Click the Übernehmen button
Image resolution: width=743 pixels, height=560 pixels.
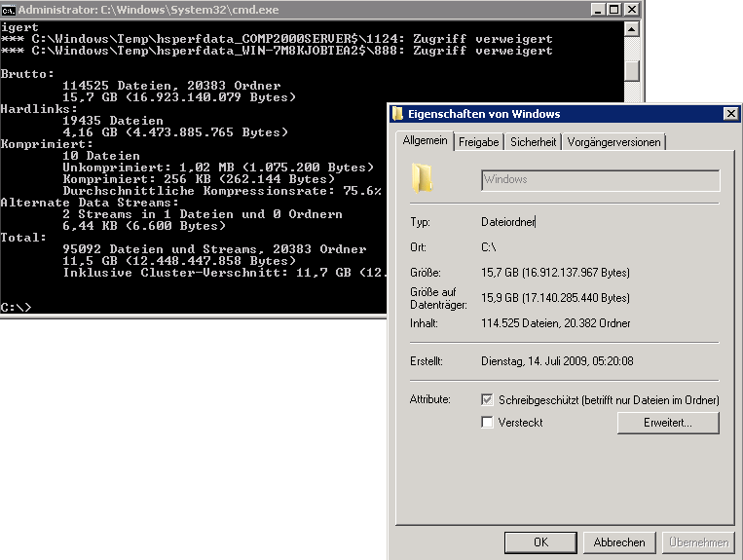[697, 542]
